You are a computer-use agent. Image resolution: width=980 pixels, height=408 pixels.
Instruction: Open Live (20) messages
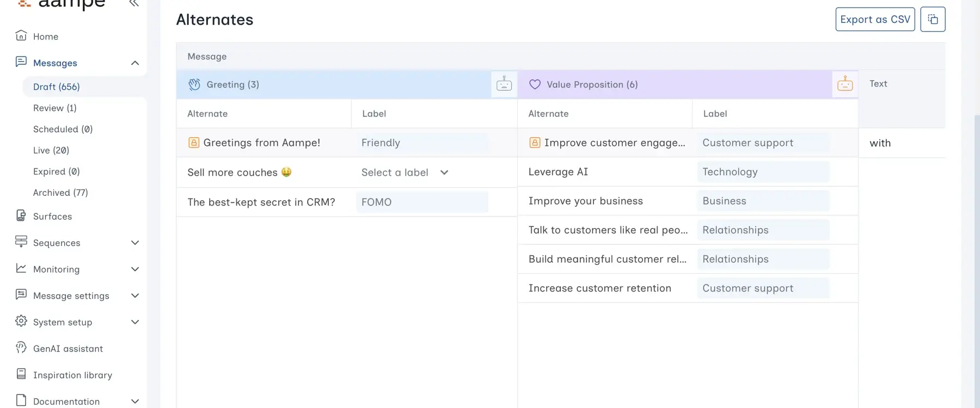tap(51, 150)
